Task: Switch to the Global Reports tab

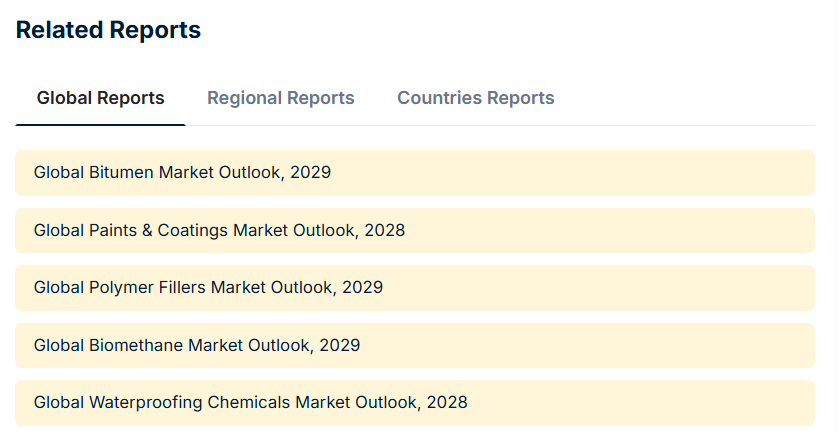Action: [x=100, y=98]
